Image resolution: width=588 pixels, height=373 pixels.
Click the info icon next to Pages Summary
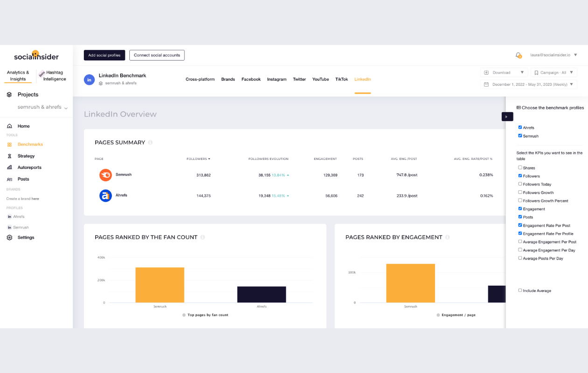pos(150,143)
